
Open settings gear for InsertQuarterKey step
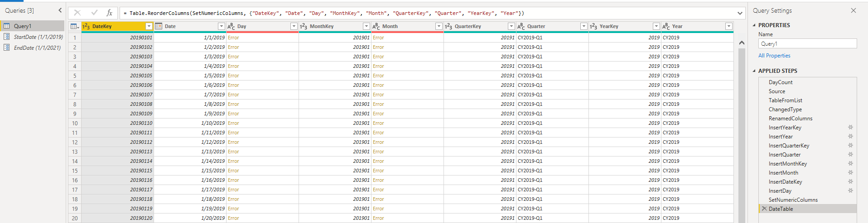pos(850,146)
